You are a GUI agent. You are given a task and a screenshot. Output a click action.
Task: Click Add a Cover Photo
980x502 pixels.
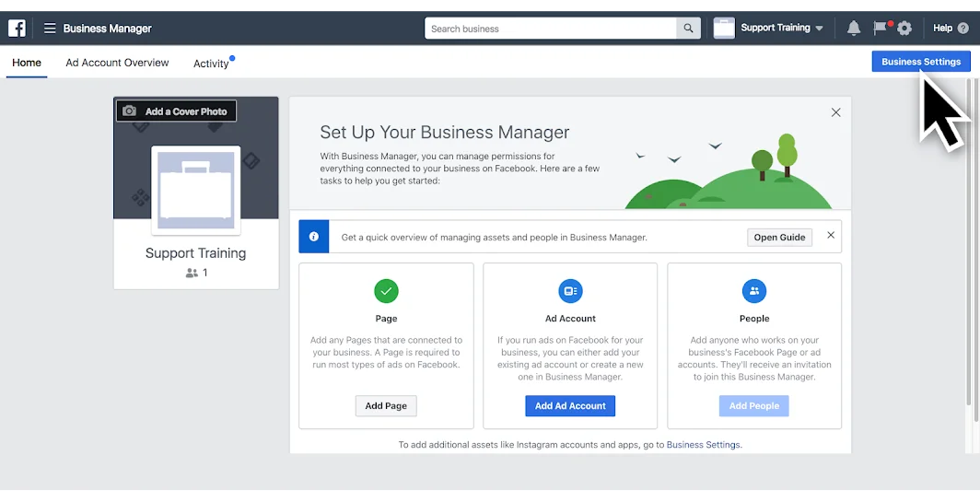click(176, 111)
